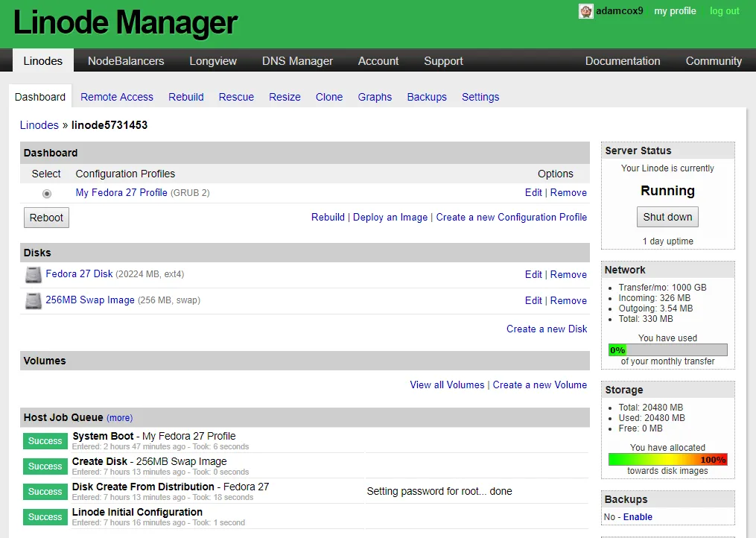The width and height of the screenshot is (756, 538).
Task: Remove the My Fedora 27 Profile configuration
Action: pos(568,192)
